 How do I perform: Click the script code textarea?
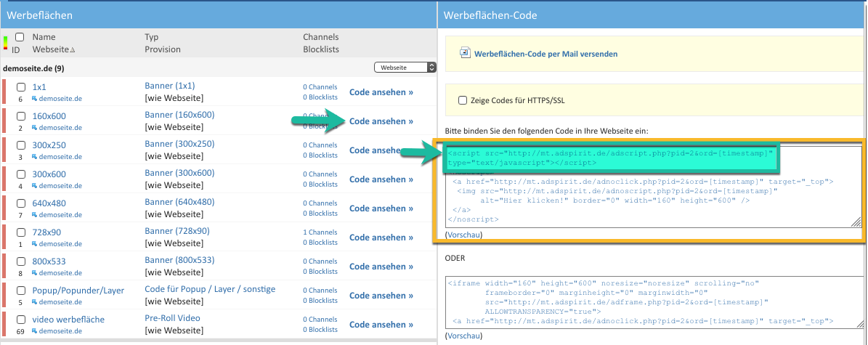[x=654, y=187]
